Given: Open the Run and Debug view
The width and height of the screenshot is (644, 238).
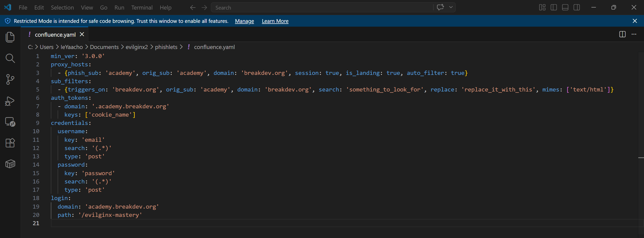Looking at the screenshot, I should point(10,101).
